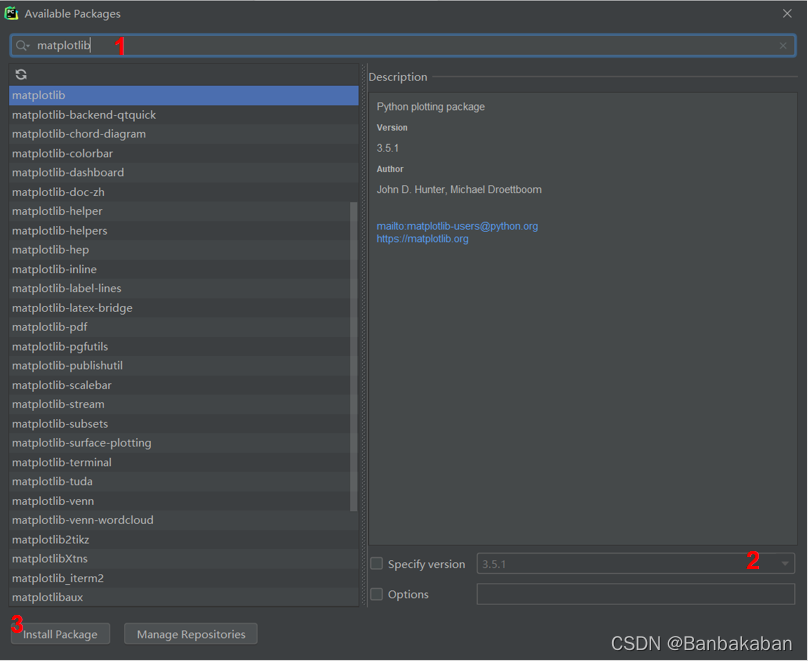Select matplotlibXtns package

coord(183,559)
